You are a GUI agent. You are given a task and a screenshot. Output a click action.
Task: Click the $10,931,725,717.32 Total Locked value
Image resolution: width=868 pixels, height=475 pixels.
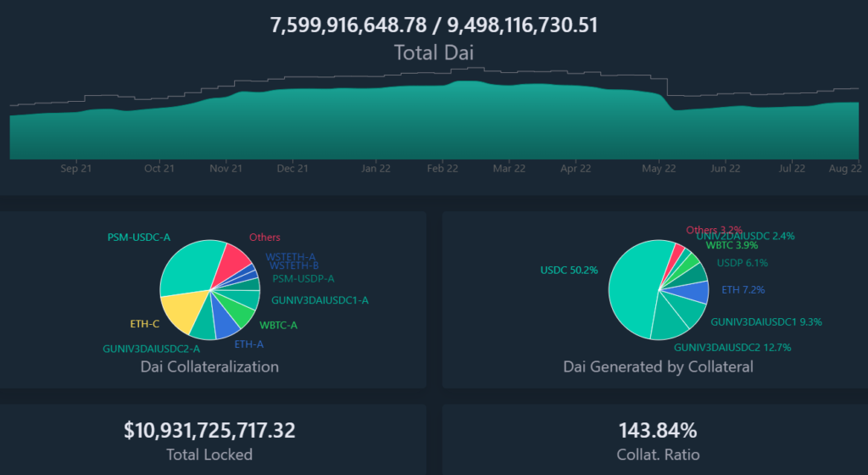tap(209, 431)
